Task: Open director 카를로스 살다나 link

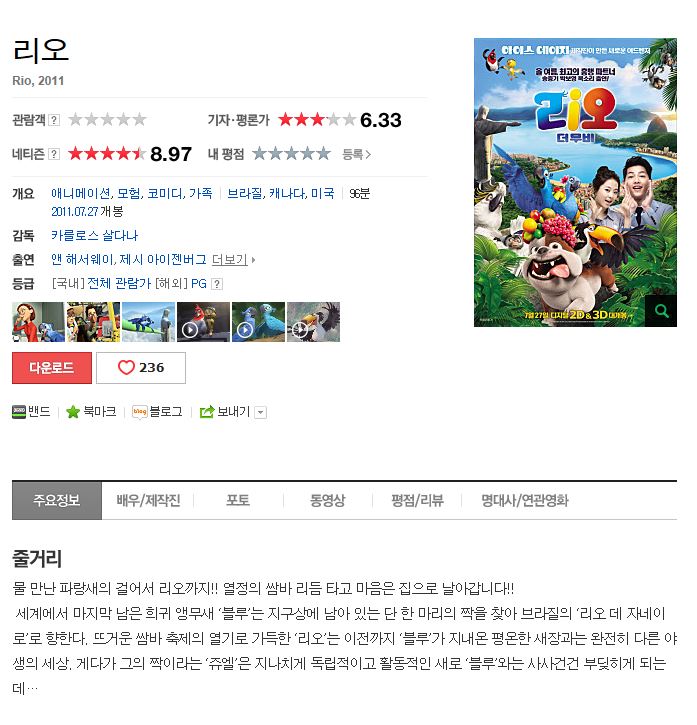Action: (x=94, y=235)
